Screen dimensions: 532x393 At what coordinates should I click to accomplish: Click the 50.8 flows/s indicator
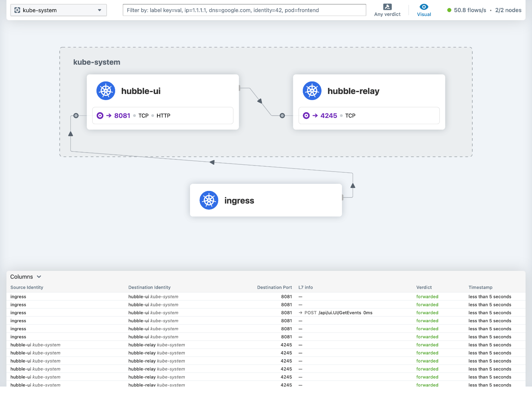[x=470, y=10]
